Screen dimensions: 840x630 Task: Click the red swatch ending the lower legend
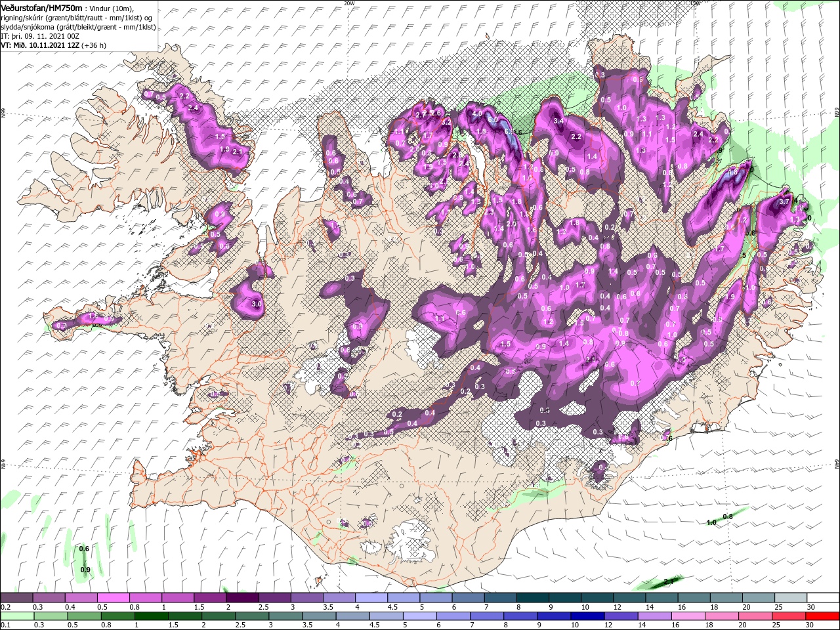pyautogui.click(x=823, y=616)
